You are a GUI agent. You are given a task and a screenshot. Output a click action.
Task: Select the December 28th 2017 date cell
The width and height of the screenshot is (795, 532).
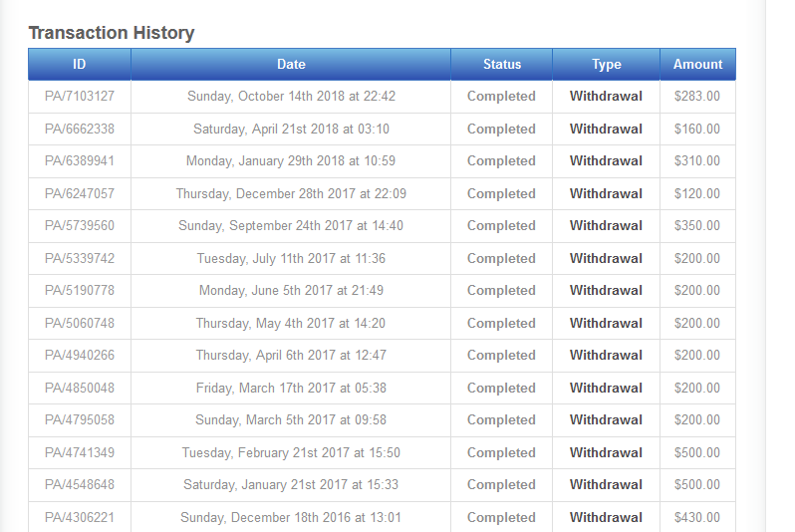[x=291, y=193]
